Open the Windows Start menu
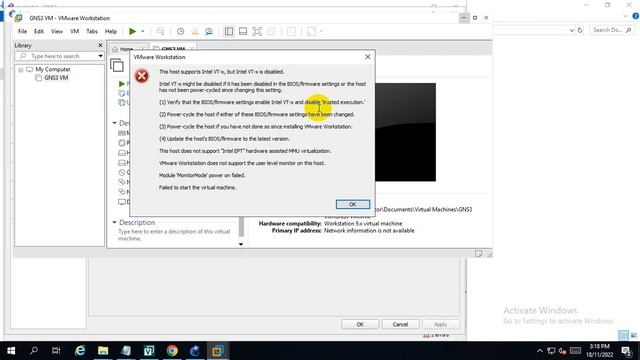This screenshot has width=640, height=360. (x=11, y=351)
